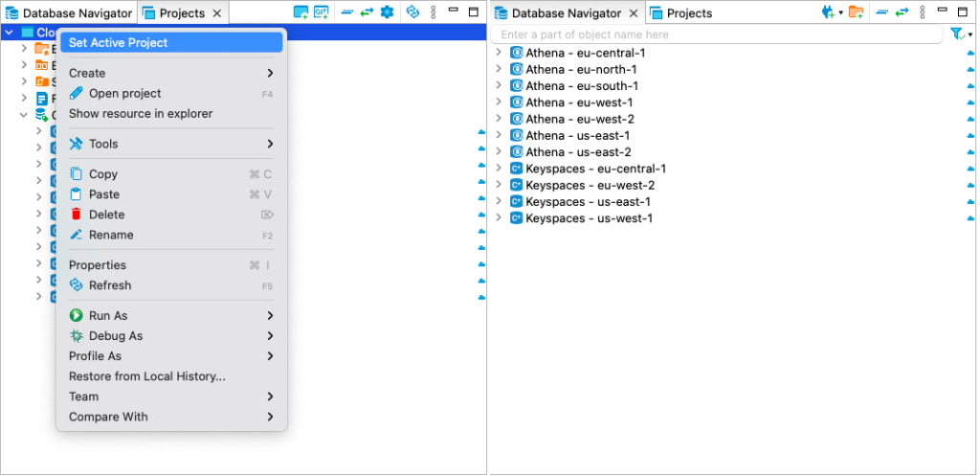Open dropdown arrow next to New Connection plug
The height and width of the screenshot is (476, 980).
click(x=841, y=12)
